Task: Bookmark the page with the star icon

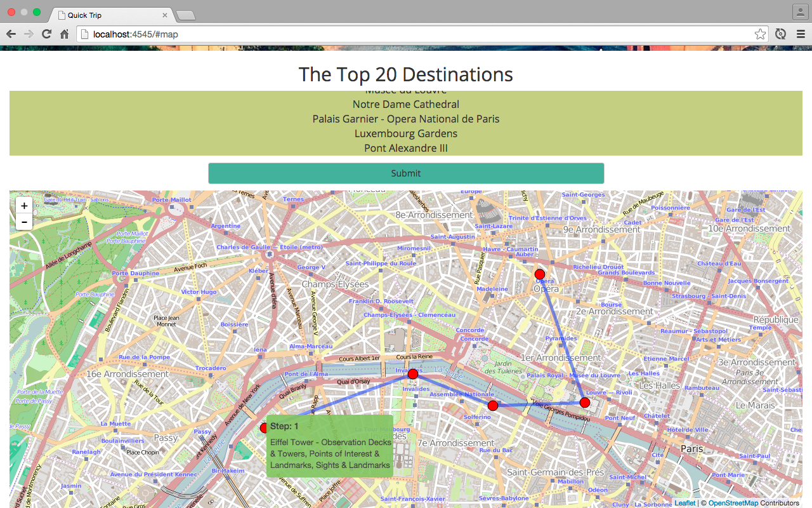Action: coord(760,34)
